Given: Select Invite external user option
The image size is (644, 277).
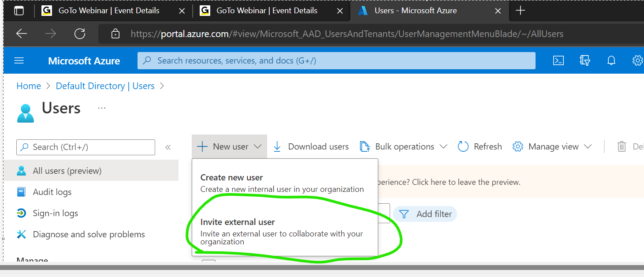Looking at the screenshot, I should coord(238,222).
